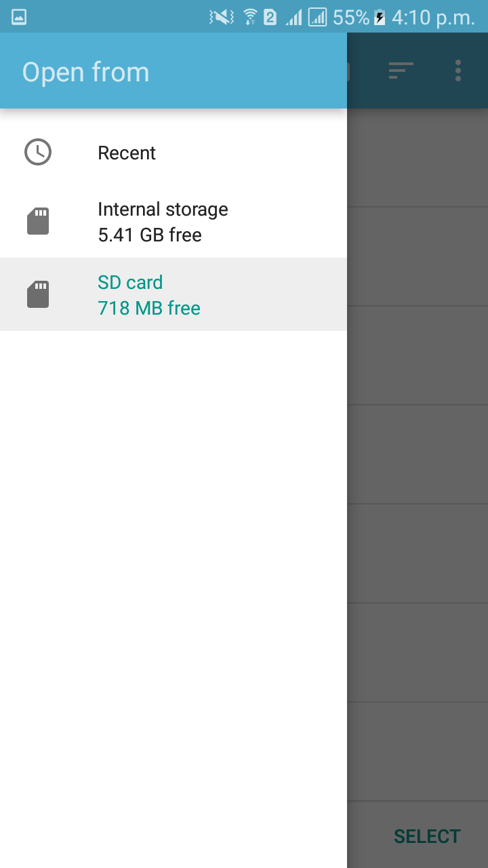The height and width of the screenshot is (868, 488).
Task: Tap the SELECT button
Action: tap(426, 836)
